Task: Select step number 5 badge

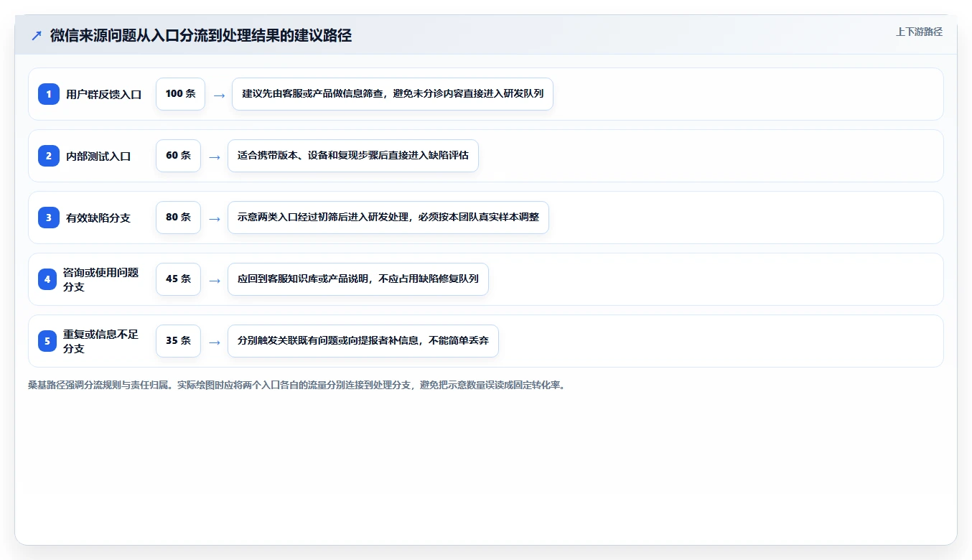Action: tap(47, 341)
